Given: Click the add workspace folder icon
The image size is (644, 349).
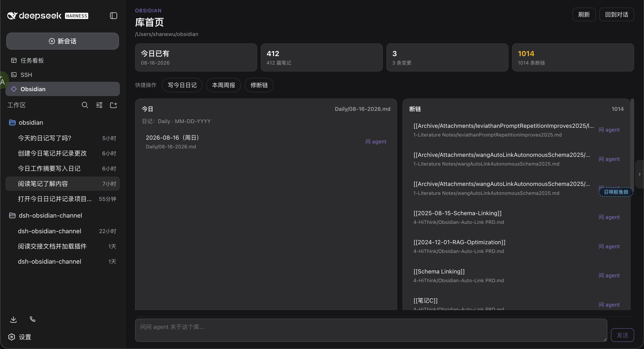Looking at the screenshot, I should coord(114,105).
